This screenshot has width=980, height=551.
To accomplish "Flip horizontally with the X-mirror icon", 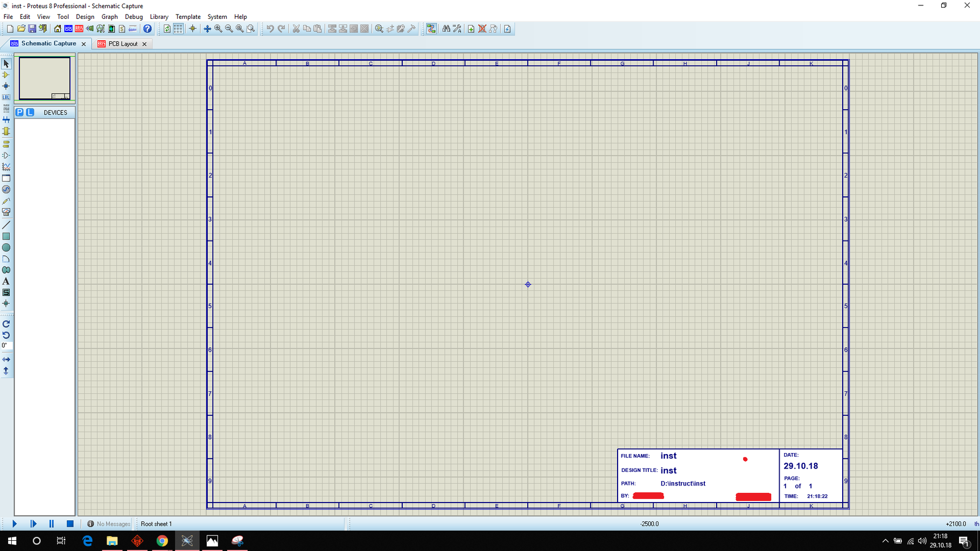I will 6,359.
